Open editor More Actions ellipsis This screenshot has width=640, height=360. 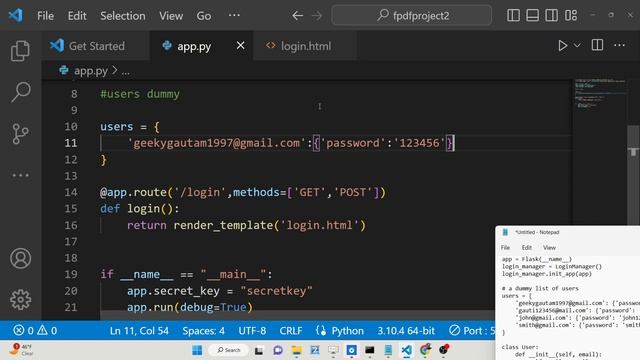pos(620,45)
